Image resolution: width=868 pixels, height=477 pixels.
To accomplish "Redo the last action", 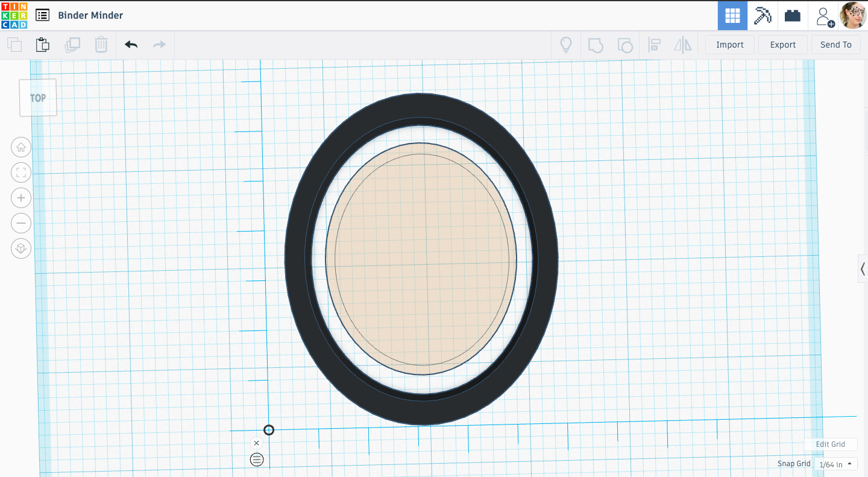I will click(159, 45).
